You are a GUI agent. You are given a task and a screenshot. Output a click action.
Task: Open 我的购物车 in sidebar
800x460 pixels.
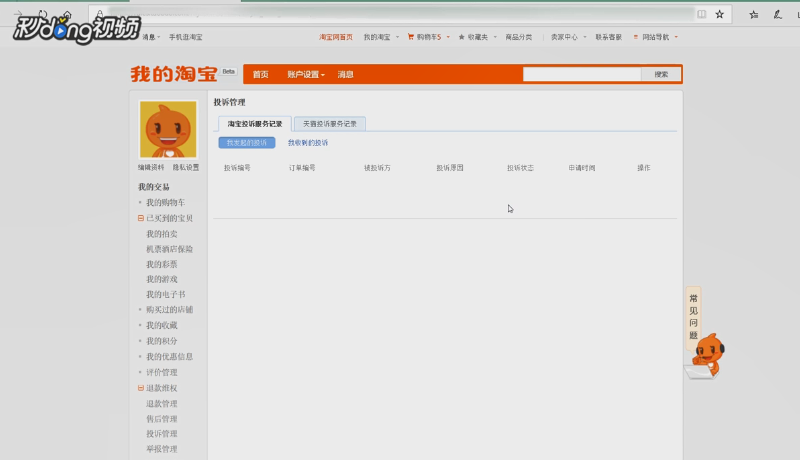point(165,202)
